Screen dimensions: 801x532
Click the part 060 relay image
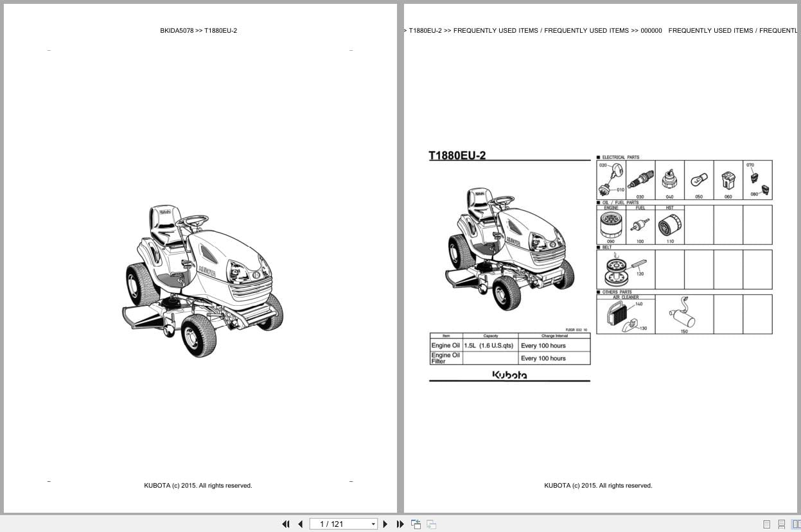728,179
